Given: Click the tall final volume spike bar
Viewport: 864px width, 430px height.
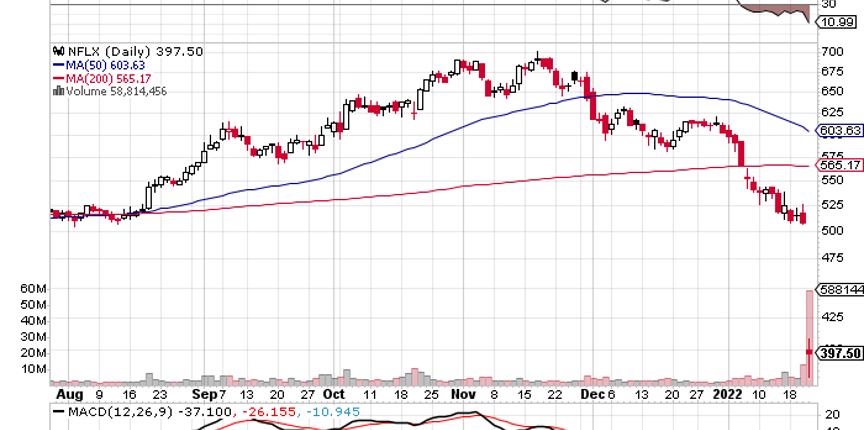Looking at the screenshot, I should click(809, 337).
